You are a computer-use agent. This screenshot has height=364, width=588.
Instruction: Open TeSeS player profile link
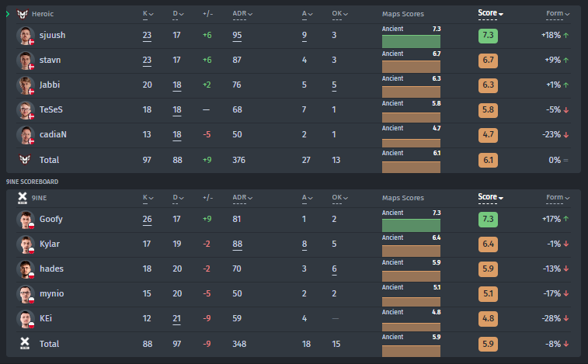[51, 109]
